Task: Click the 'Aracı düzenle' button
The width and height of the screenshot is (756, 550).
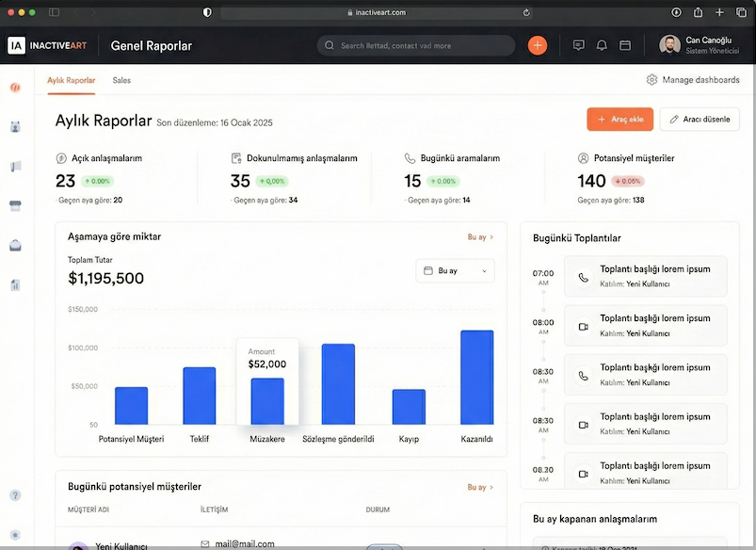Action: tap(700, 119)
